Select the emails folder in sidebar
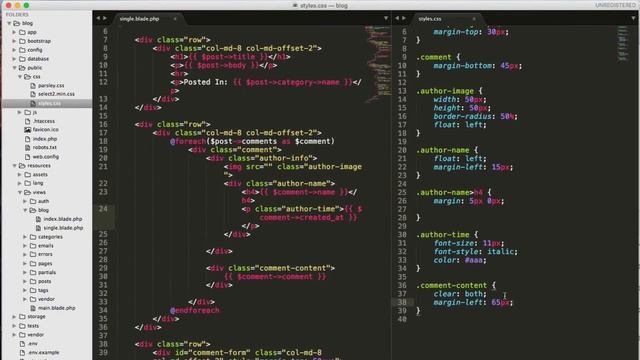 coord(46,246)
